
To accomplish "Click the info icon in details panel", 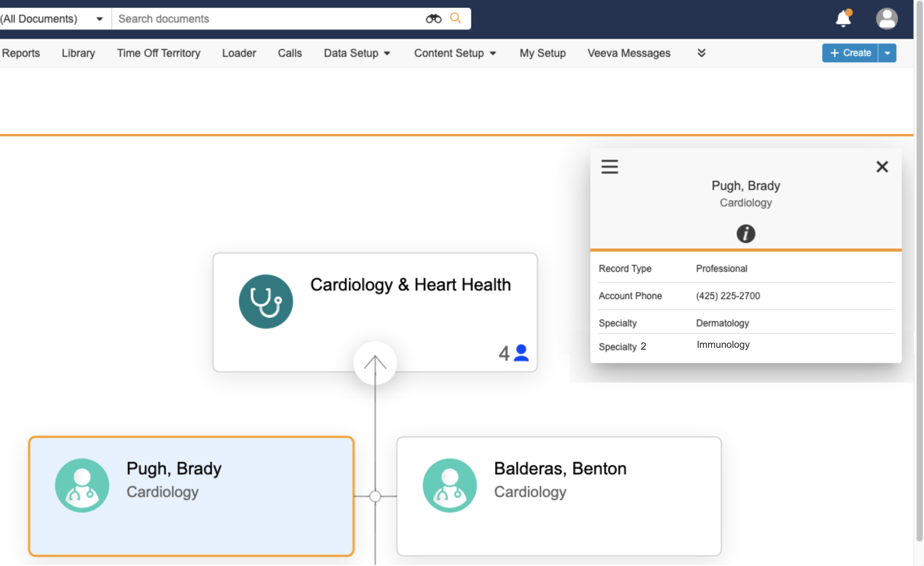I will (x=745, y=234).
